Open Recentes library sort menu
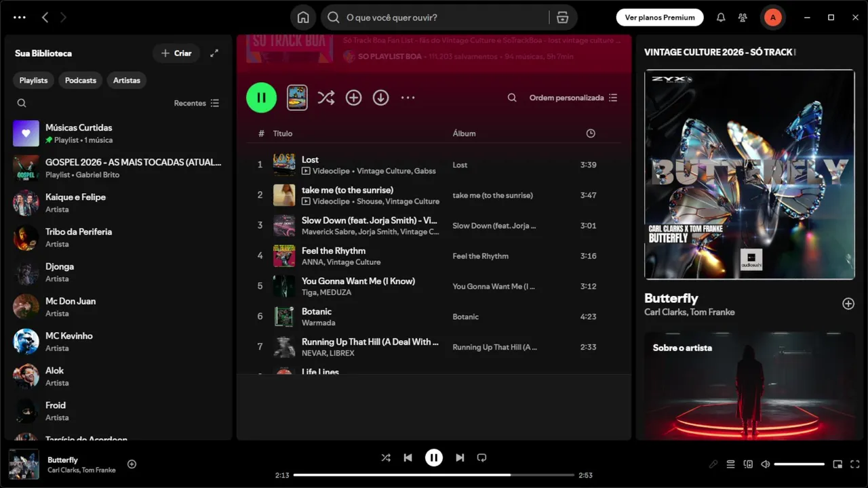868x488 pixels. (x=196, y=103)
